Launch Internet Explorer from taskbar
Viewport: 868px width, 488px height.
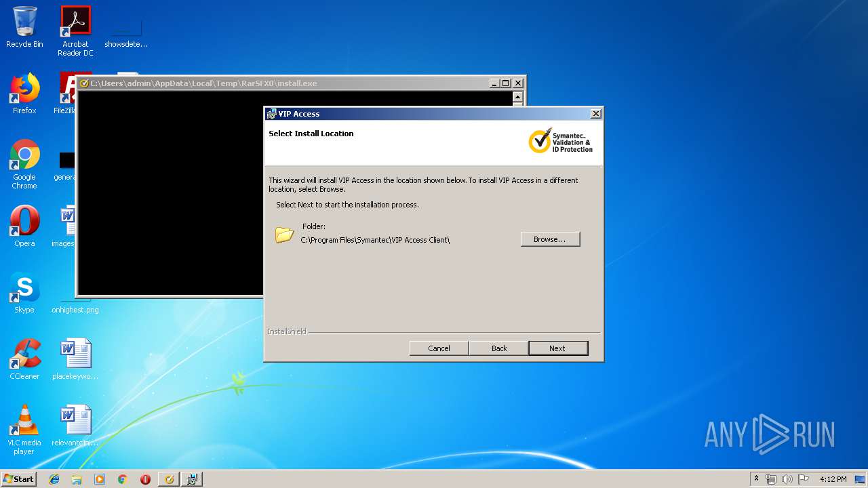[x=54, y=479]
